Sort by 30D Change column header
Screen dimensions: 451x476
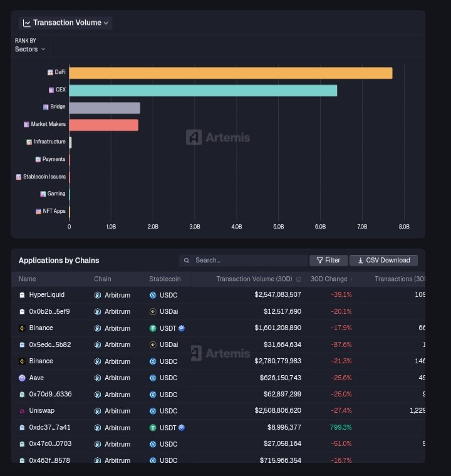pyautogui.click(x=329, y=279)
